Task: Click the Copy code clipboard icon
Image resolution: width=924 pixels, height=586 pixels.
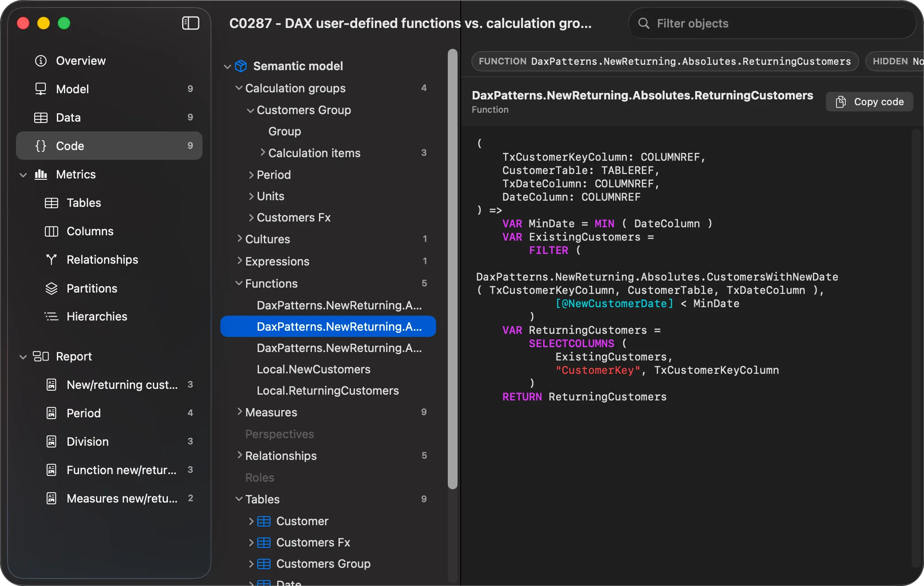Action: (840, 102)
